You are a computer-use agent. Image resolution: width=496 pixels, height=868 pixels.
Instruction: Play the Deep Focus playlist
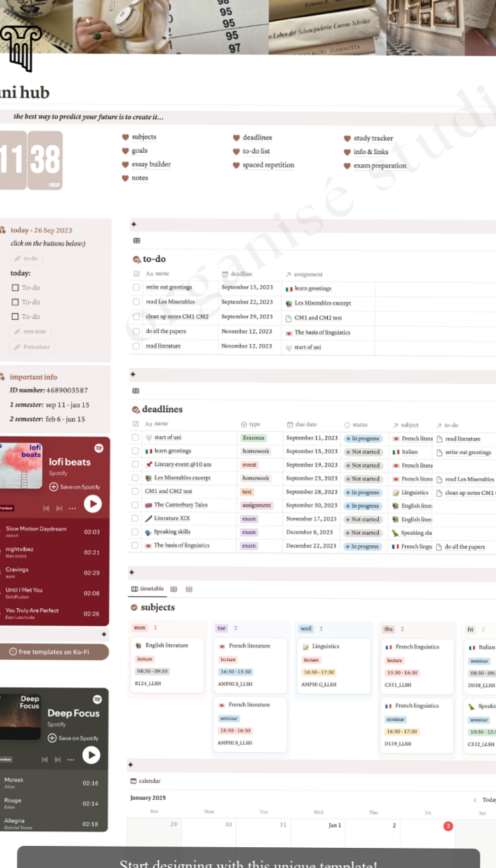(x=91, y=755)
